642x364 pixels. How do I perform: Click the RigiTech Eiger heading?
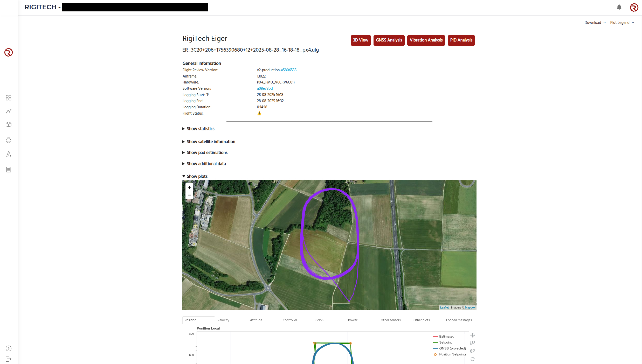point(205,39)
